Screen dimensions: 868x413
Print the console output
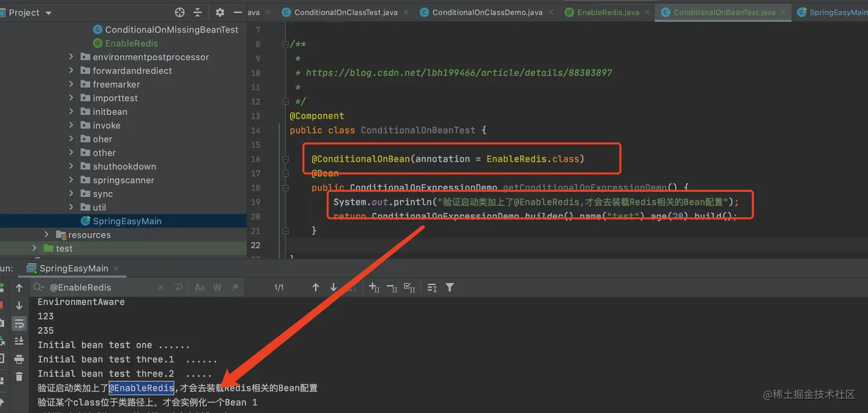pos(19,360)
